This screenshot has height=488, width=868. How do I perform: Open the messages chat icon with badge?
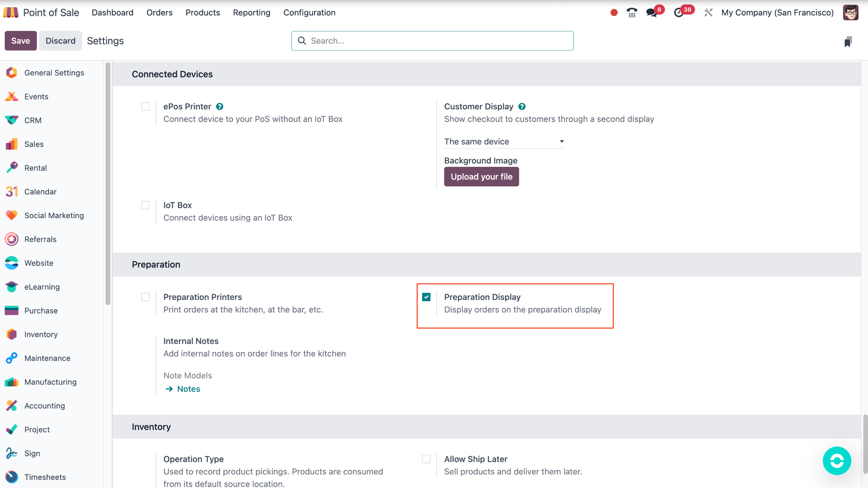tap(652, 13)
